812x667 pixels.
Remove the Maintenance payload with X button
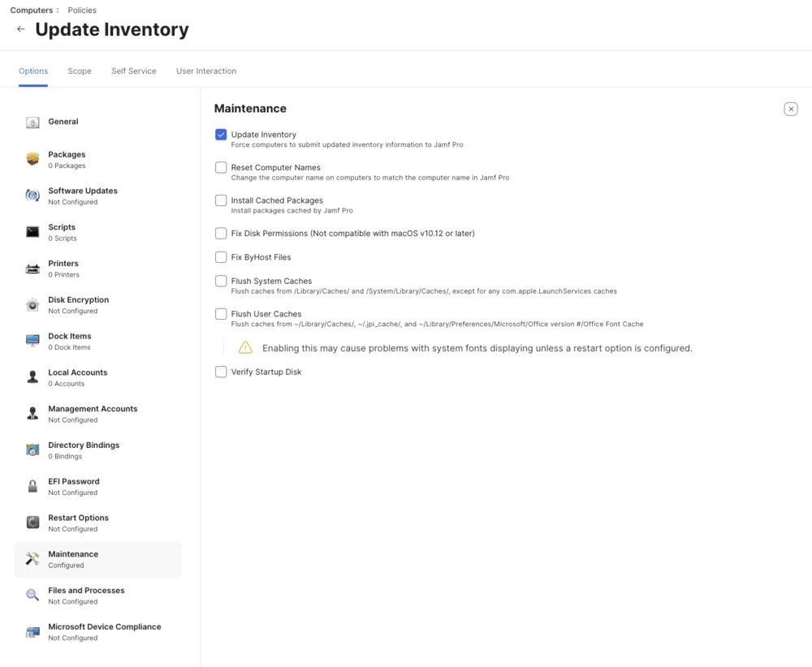pyautogui.click(x=791, y=110)
